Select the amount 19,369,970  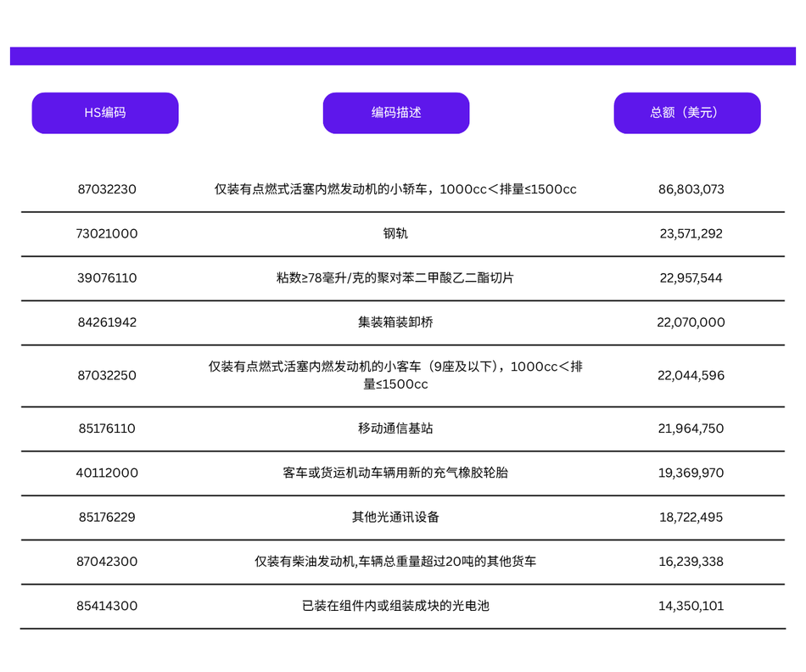coord(691,473)
